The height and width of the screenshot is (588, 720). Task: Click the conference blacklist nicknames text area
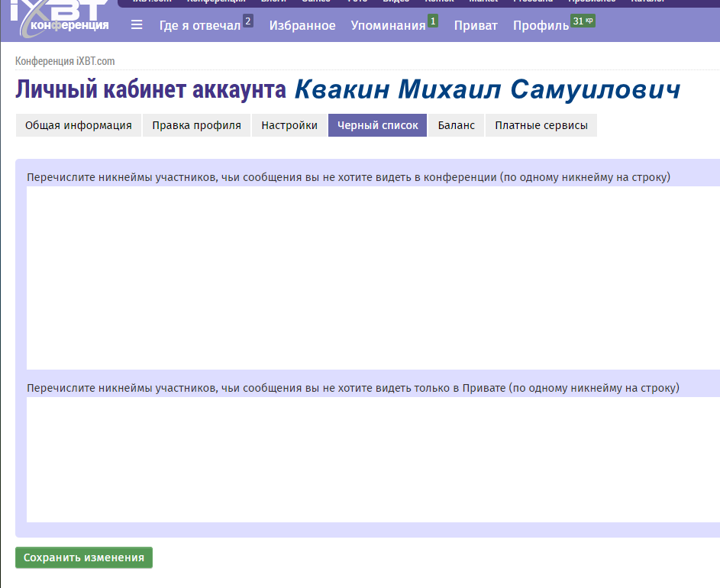pyautogui.click(x=373, y=278)
